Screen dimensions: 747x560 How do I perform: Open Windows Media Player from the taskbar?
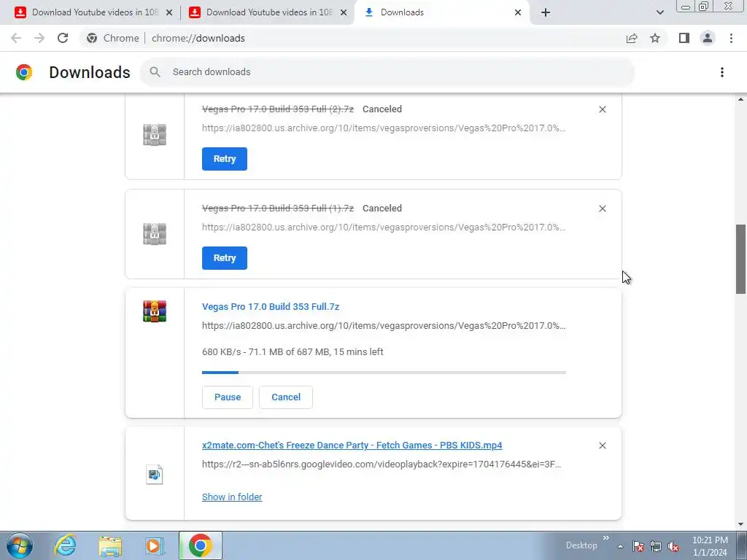(154, 545)
